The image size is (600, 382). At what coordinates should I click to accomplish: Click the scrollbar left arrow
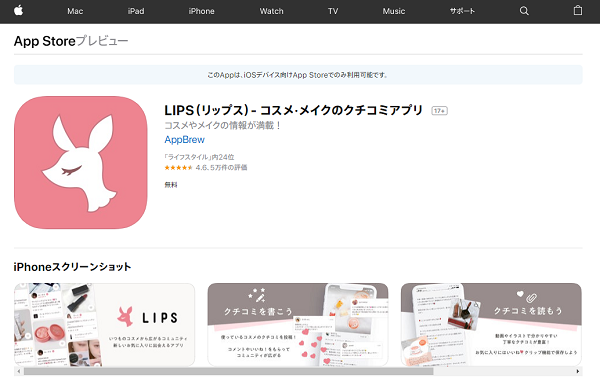click(19, 371)
